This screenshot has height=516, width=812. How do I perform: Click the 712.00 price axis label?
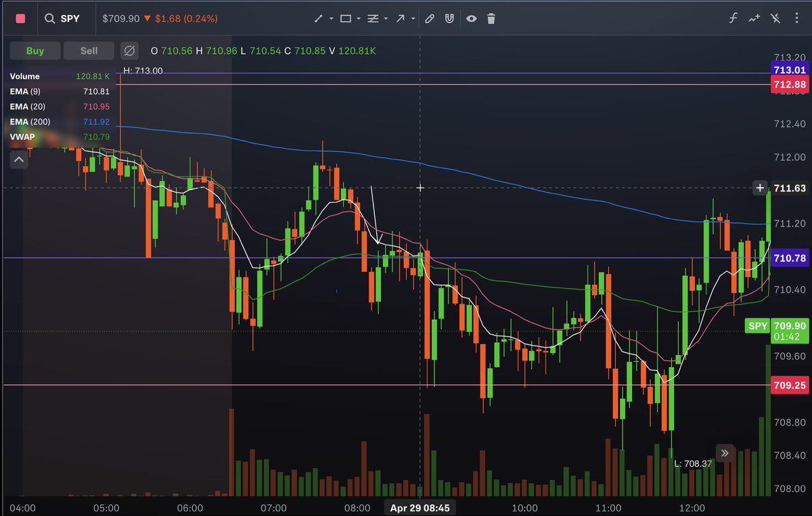point(789,158)
